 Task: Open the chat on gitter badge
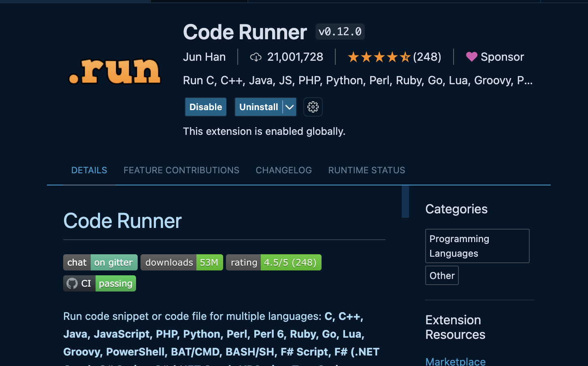[100, 262]
